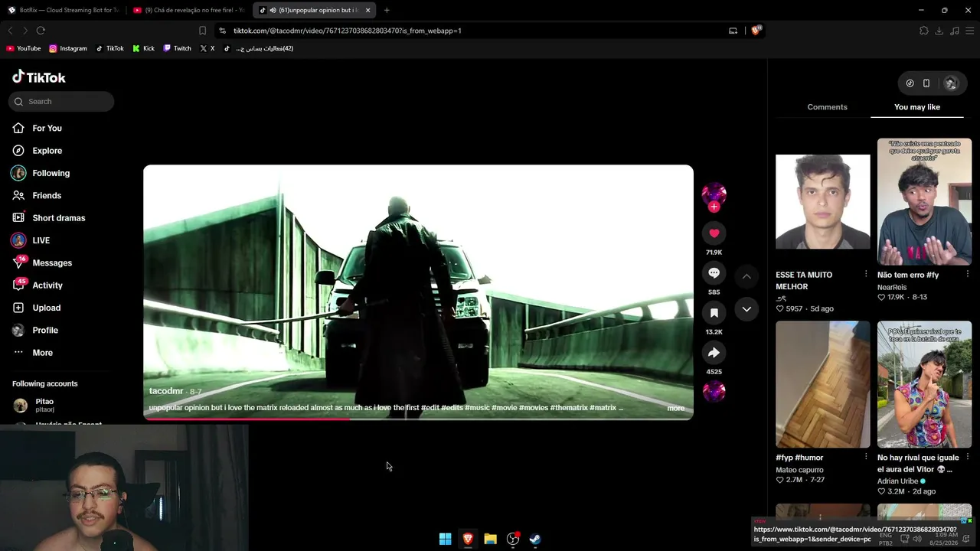Seek within the video progress bar
This screenshot has width=980, height=551.
coord(418,418)
